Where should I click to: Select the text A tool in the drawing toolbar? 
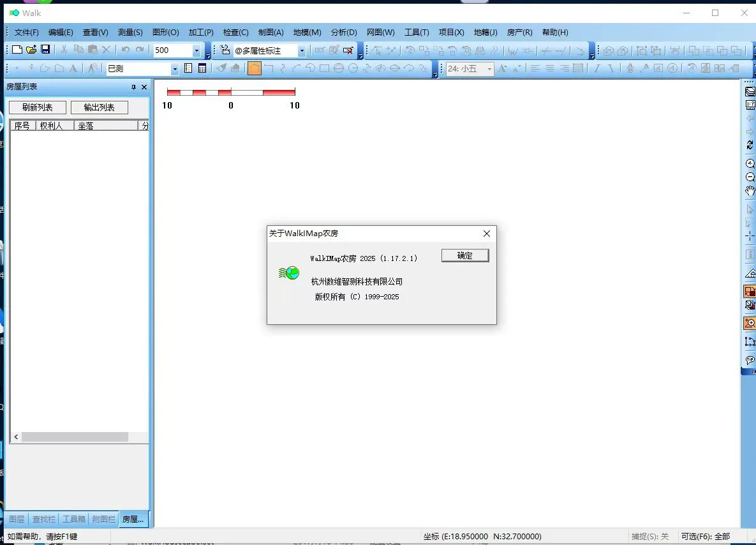click(x=73, y=68)
